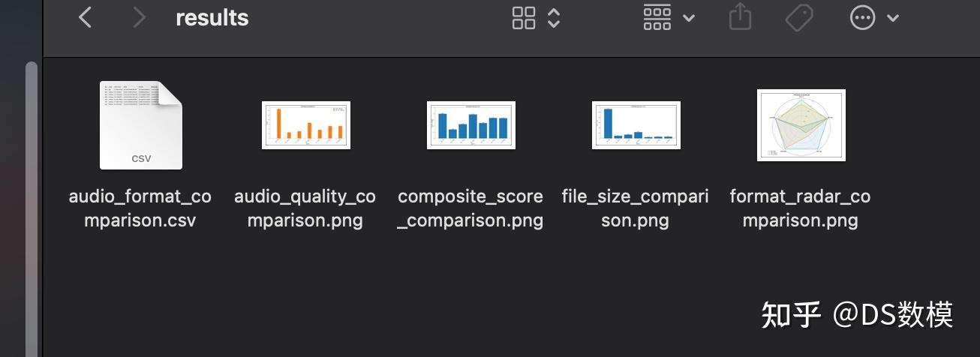The image size is (980, 357).
Task: Select the format_radar_comparison.png thumbnail
Action: coord(801,125)
